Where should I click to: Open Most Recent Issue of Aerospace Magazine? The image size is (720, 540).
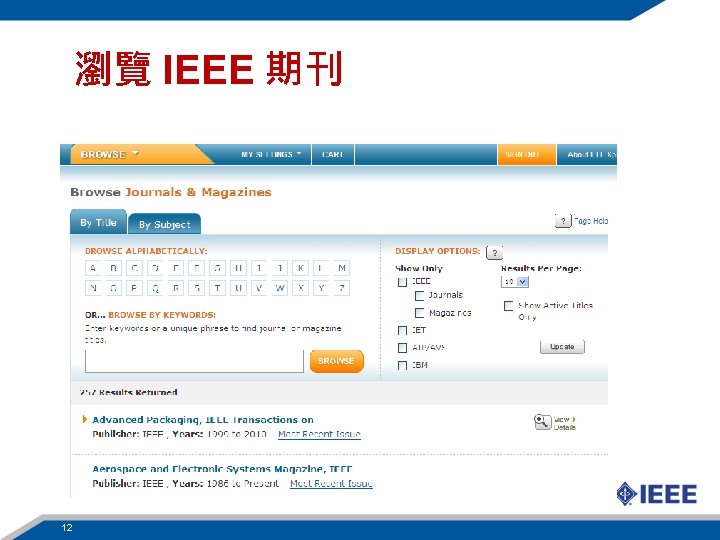[x=331, y=484]
